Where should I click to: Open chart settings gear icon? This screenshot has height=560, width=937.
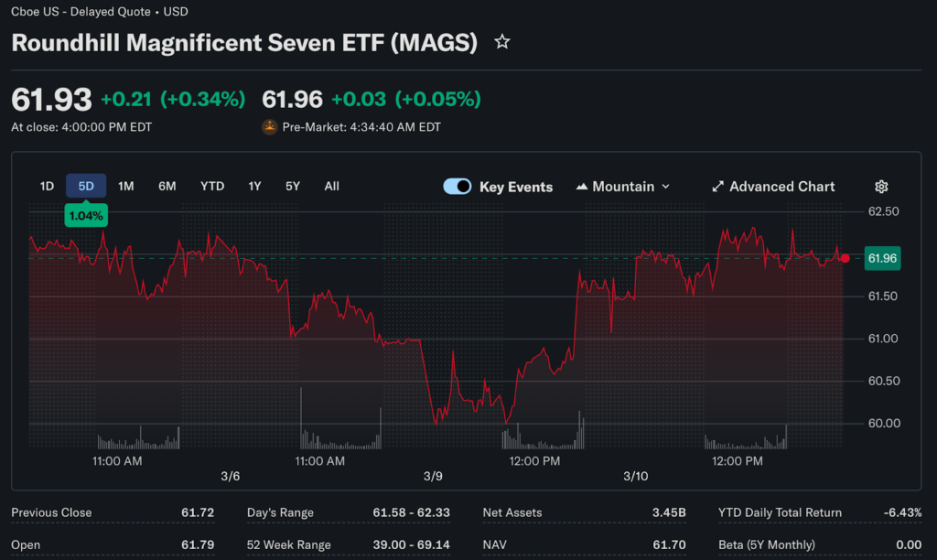(881, 187)
